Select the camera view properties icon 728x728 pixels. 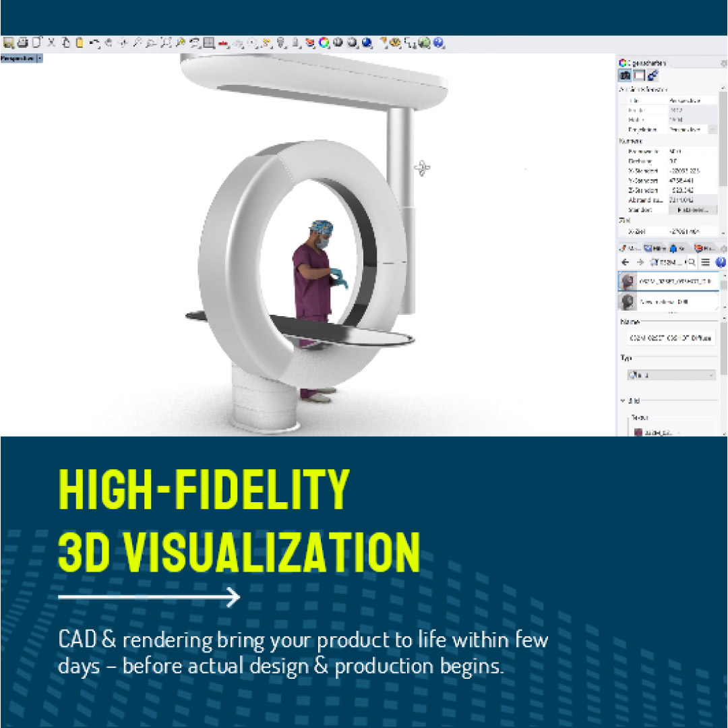[625, 75]
